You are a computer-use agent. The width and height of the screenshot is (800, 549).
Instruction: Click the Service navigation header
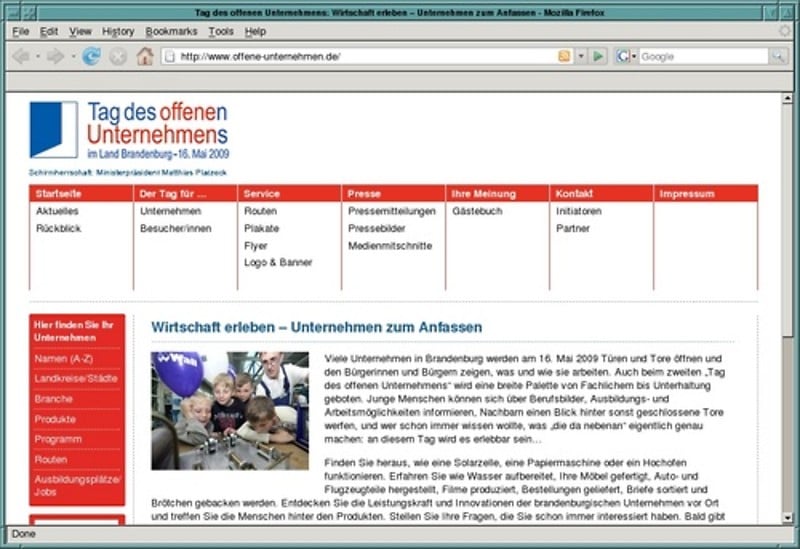pyautogui.click(x=289, y=194)
